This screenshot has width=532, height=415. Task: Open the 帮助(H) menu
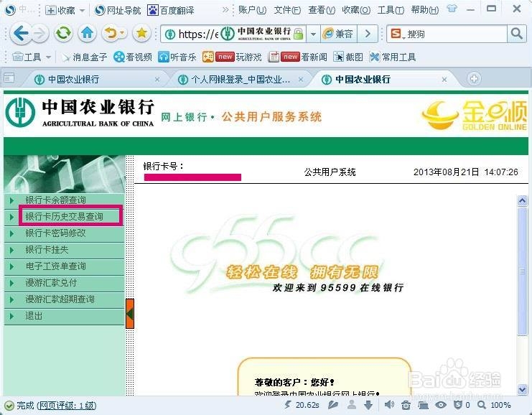coord(425,10)
